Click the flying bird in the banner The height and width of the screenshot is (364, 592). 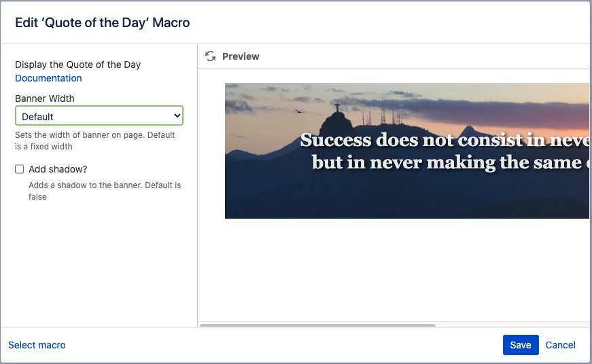pyautogui.click(x=298, y=111)
